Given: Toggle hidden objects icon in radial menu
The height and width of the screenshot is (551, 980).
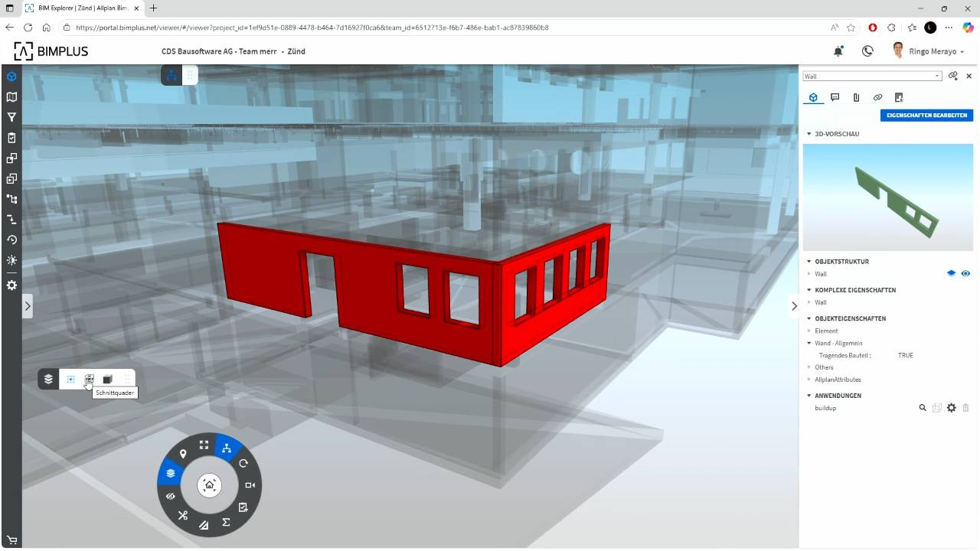Looking at the screenshot, I should pos(170,496).
